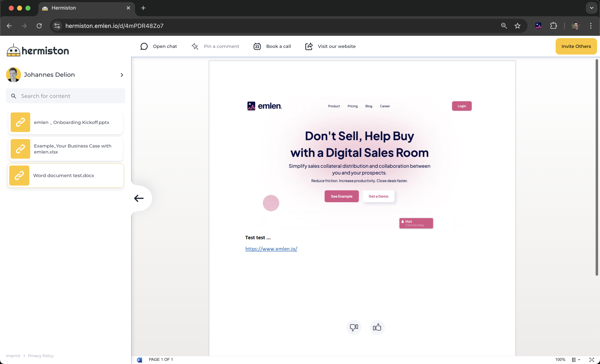
Task: Click the document vertical scrollbar
Action: pyautogui.click(x=597, y=167)
